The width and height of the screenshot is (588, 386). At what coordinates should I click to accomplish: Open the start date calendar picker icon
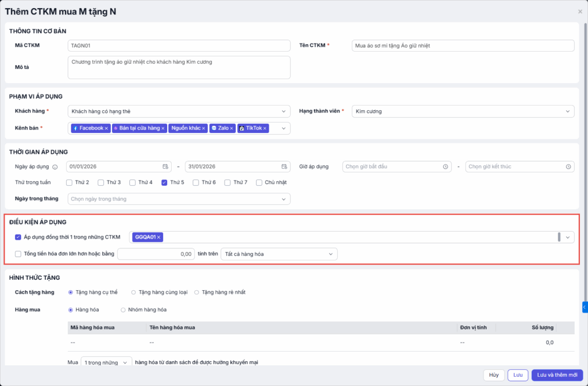[x=165, y=167]
